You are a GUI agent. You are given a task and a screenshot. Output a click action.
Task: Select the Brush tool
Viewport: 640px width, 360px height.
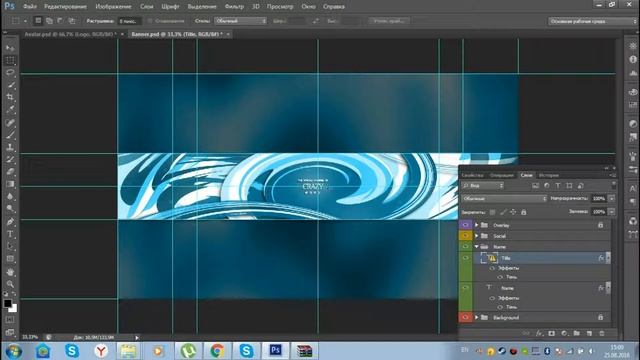[x=10, y=135]
